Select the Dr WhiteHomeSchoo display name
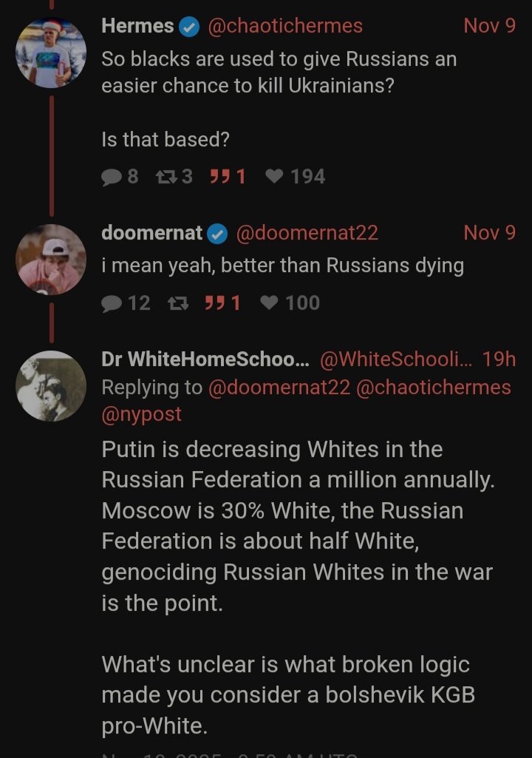 [205, 359]
